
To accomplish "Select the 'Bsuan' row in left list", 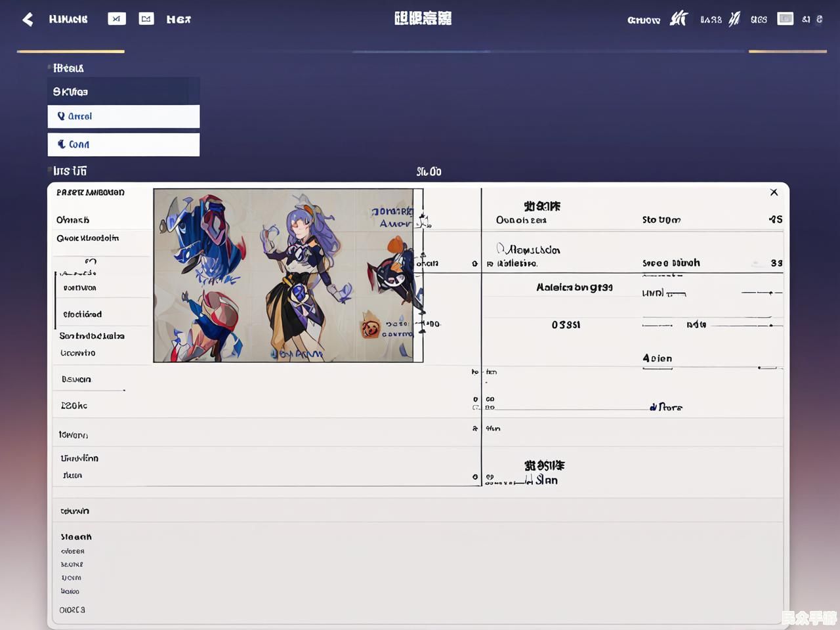I will pos(76,379).
